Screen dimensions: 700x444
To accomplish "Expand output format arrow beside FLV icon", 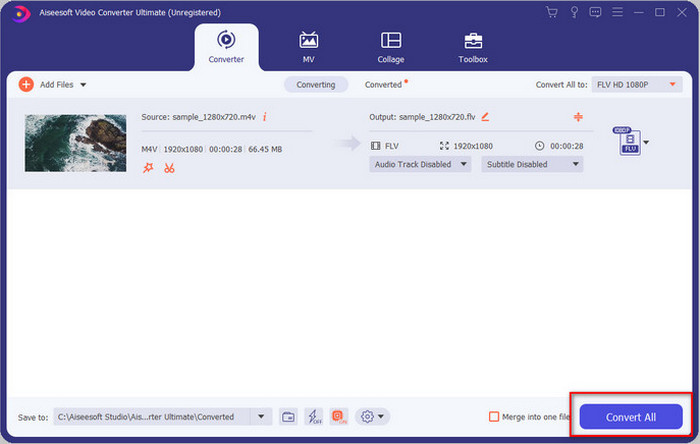I will point(646,142).
